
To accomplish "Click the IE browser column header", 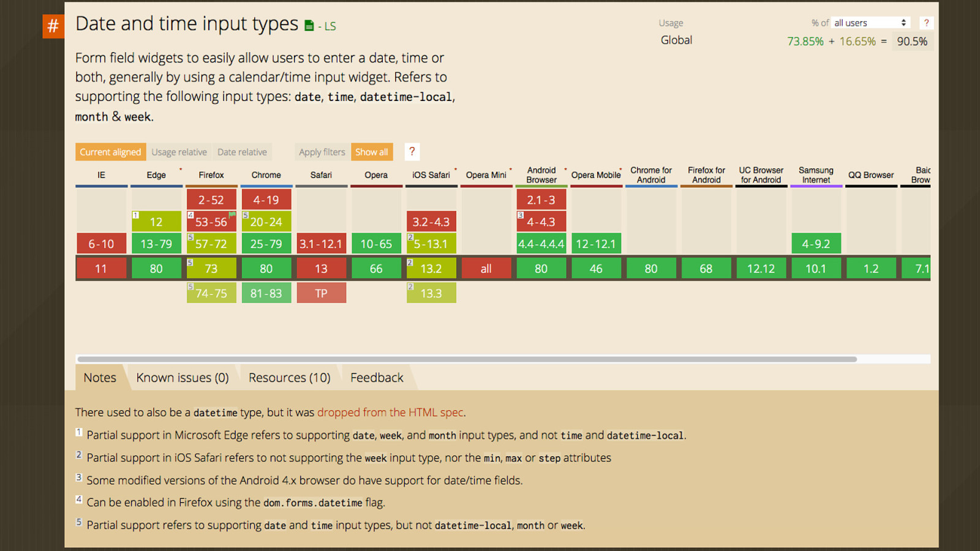I will (x=101, y=175).
